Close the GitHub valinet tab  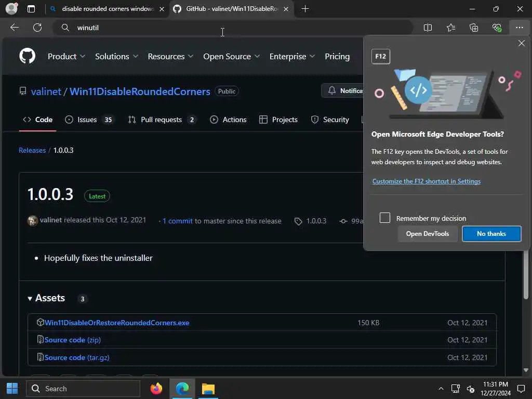click(286, 9)
